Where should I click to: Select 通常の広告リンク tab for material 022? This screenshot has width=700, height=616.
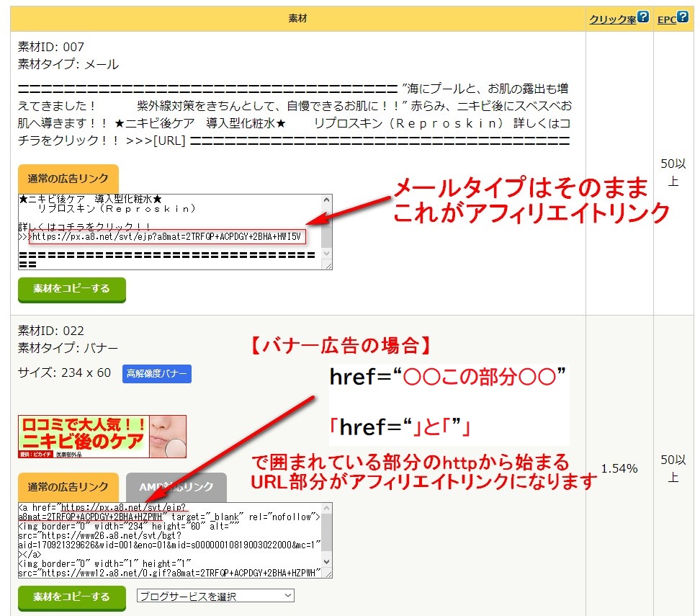[68, 487]
